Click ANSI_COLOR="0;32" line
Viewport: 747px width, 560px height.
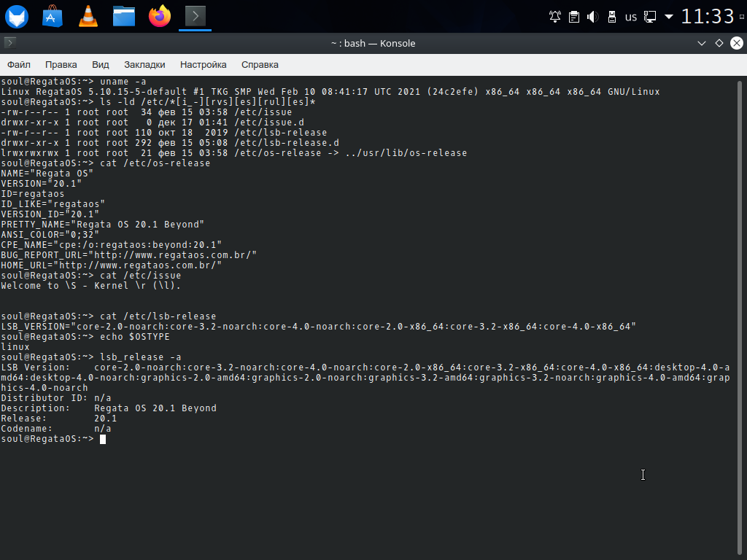point(50,235)
